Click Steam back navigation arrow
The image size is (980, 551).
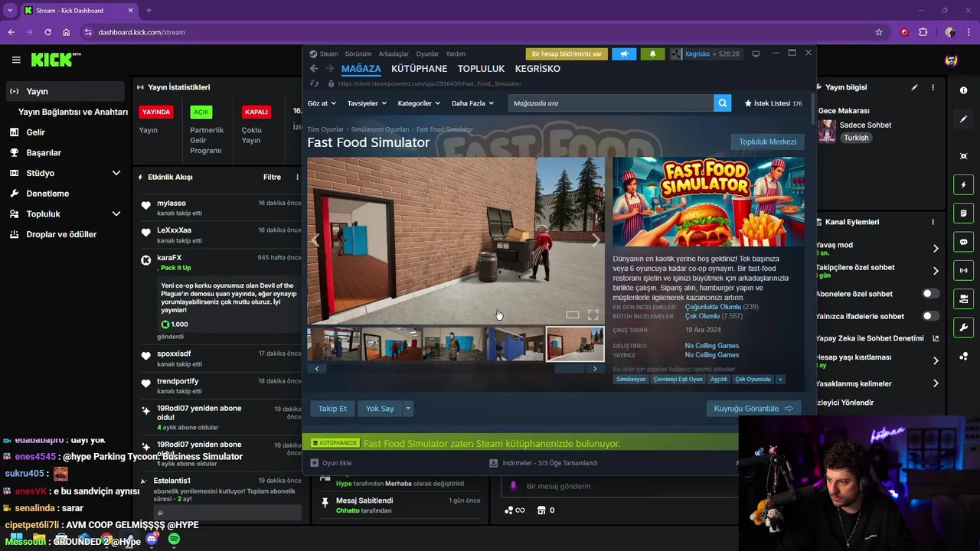pos(314,69)
